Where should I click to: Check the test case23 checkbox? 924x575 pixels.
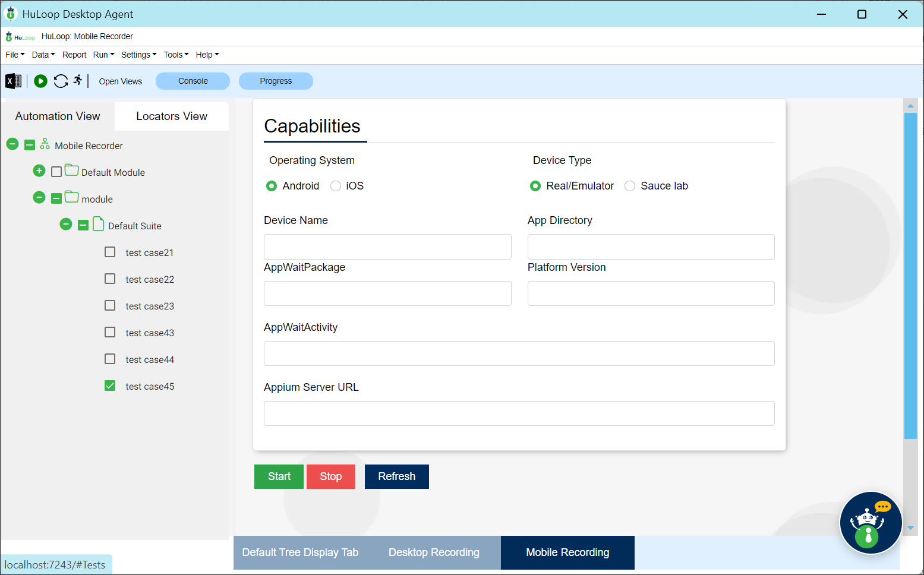110,305
